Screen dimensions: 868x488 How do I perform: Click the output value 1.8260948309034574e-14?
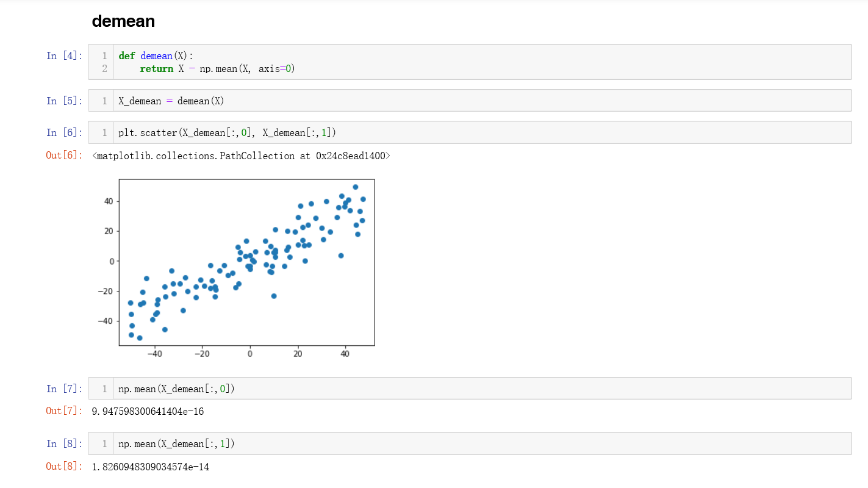coord(151,467)
